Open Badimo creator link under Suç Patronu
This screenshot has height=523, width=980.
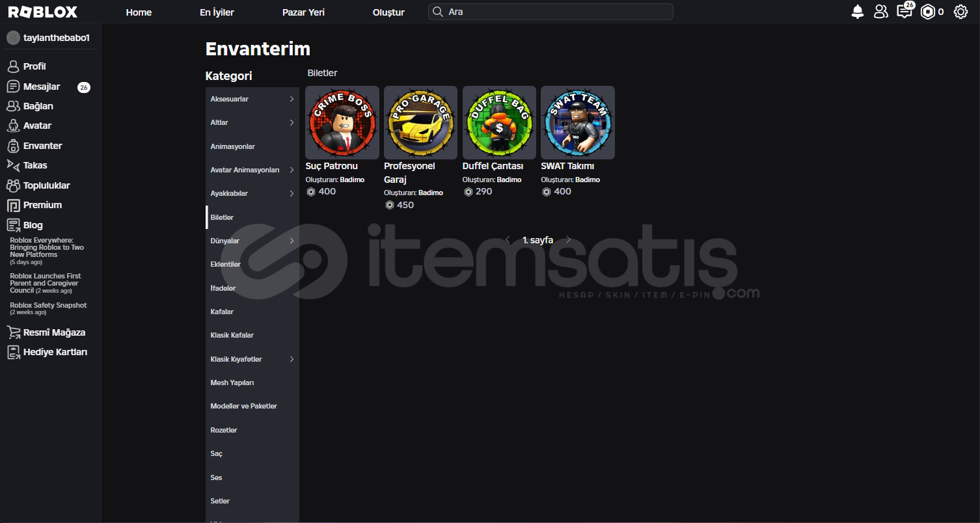click(352, 180)
